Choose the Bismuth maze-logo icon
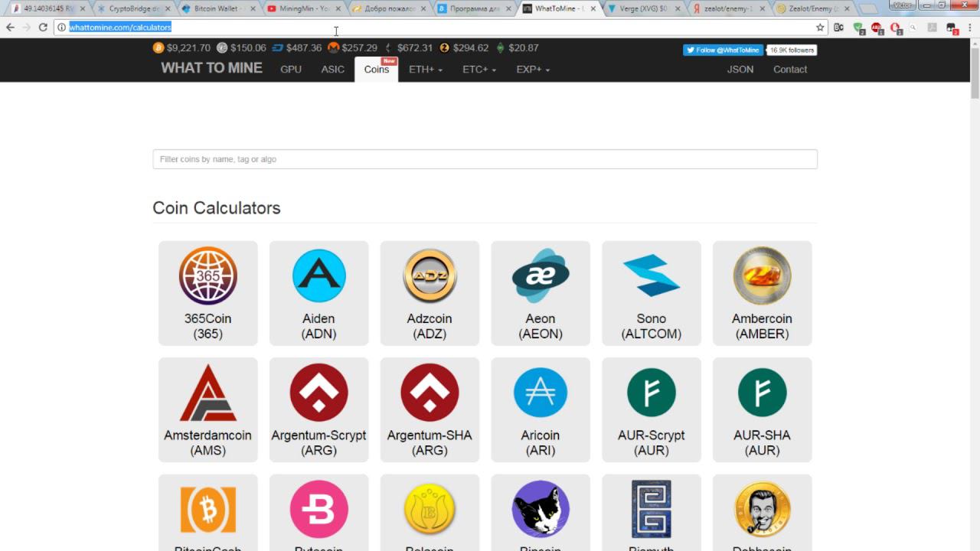Image resolution: width=980 pixels, height=551 pixels. point(652,509)
